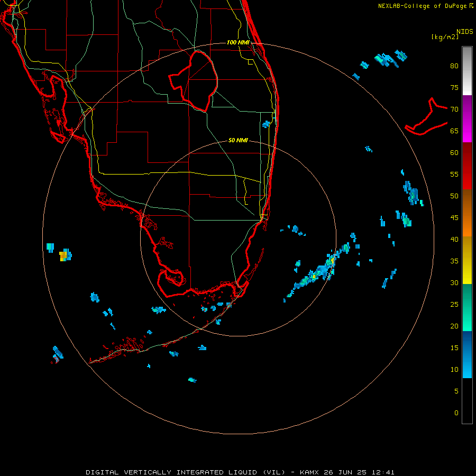Select the dark red segment near 60
This screenshot has width=476, height=476.
coord(467,166)
